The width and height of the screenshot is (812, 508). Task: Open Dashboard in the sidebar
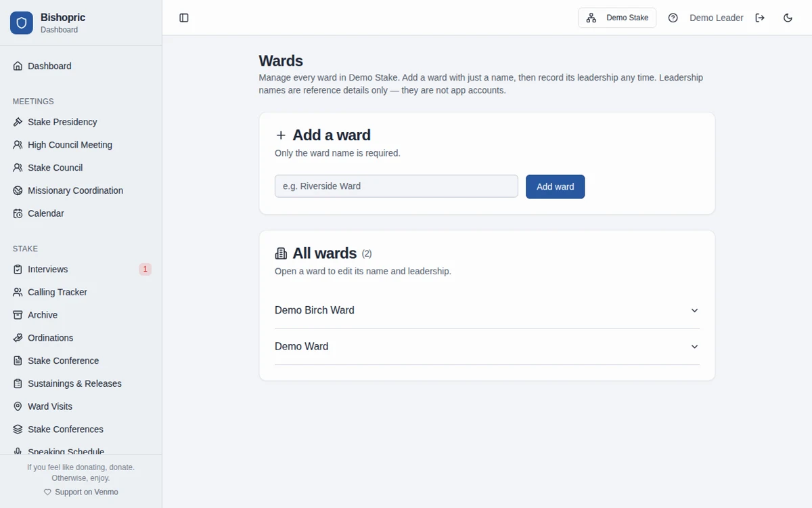[x=81, y=66]
